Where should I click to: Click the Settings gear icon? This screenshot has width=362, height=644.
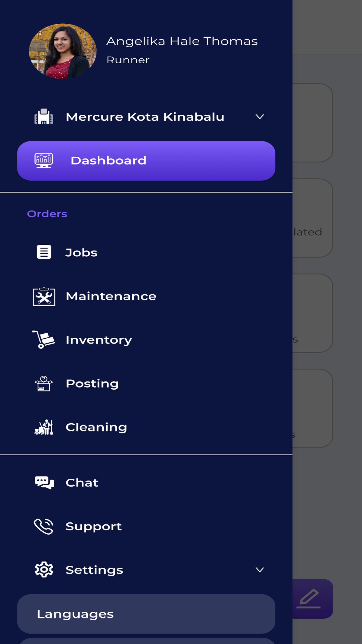(44, 570)
